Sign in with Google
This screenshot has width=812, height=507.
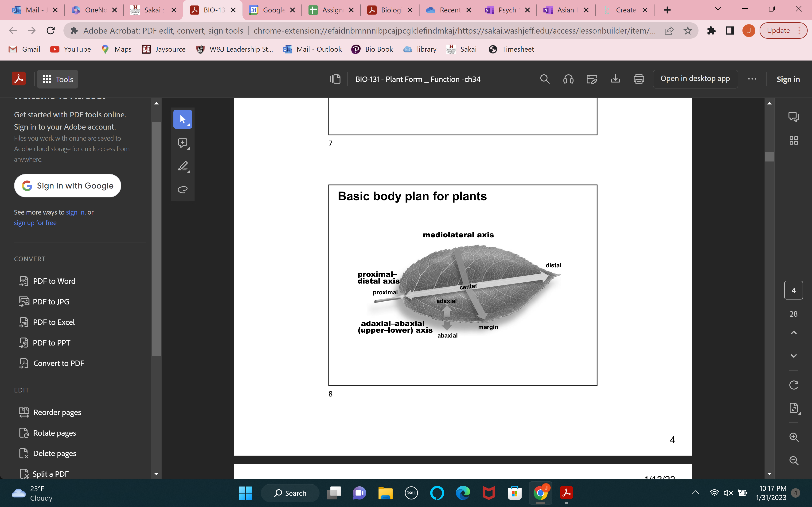tap(67, 185)
